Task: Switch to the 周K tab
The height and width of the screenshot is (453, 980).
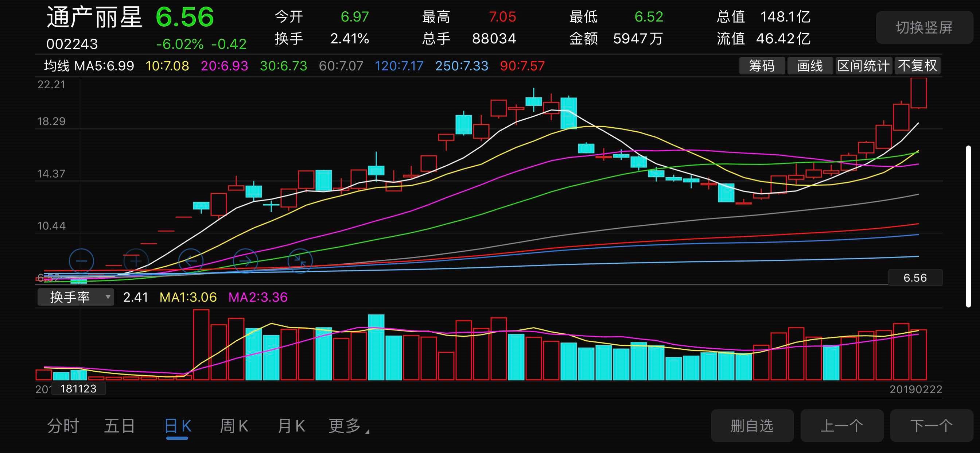Action: tap(234, 426)
